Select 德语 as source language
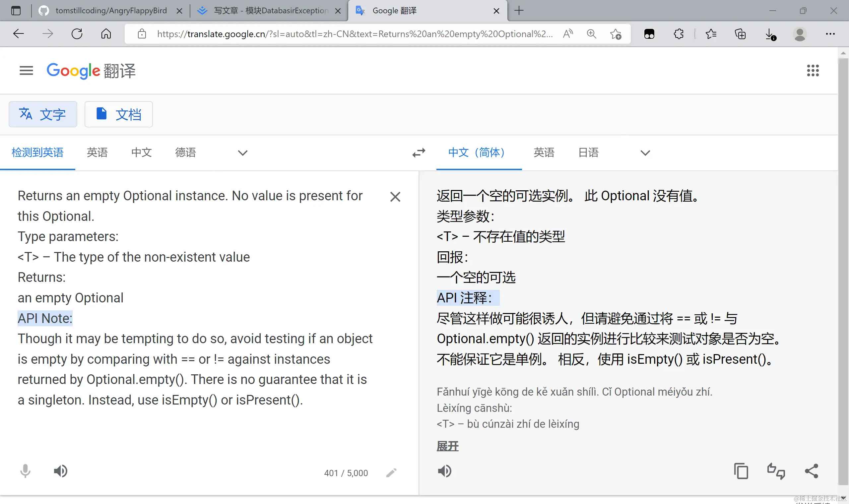This screenshot has width=849, height=504. (185, 153)
